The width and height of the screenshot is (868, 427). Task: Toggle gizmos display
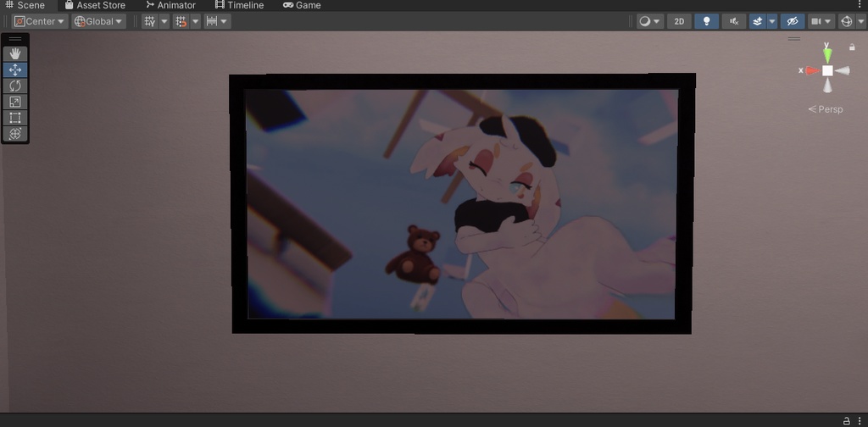[x=847, y=21]
